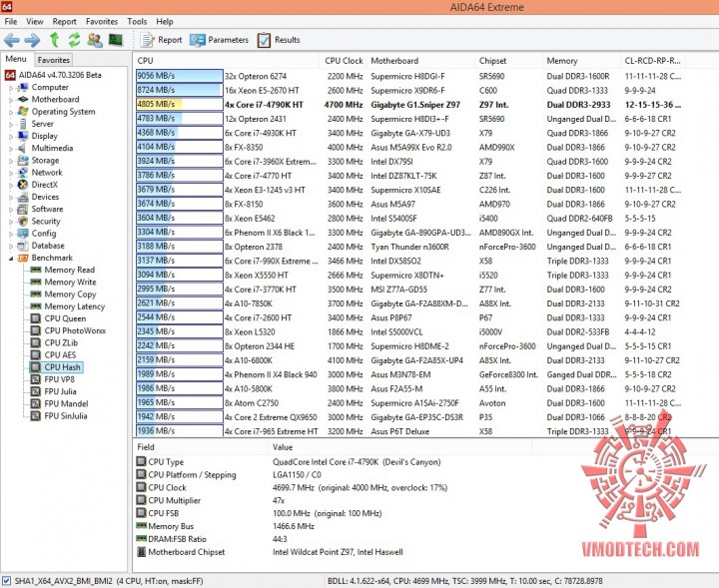Select the Operating System Windows icon
Screen dimensions: 719x588
[23, 112]
